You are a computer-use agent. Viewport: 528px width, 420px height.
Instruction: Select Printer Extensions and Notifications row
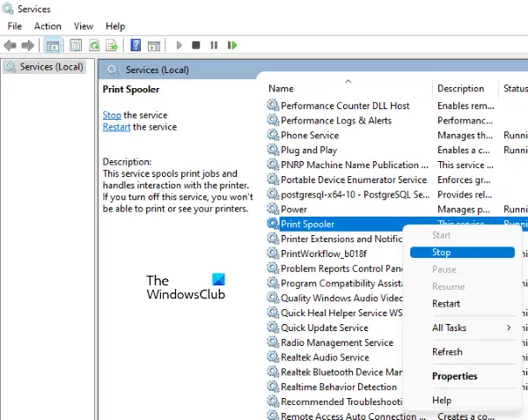coord(341,239)
